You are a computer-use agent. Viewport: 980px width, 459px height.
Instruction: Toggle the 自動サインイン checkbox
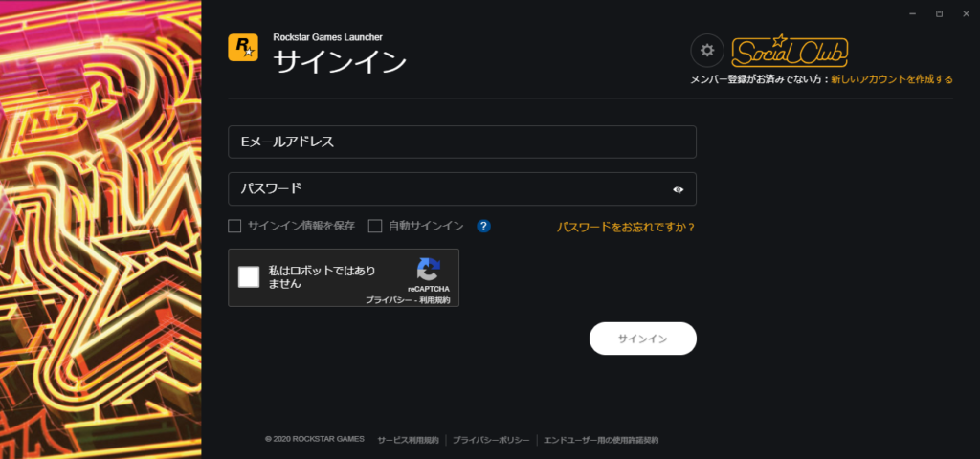[x=375, y=227]
